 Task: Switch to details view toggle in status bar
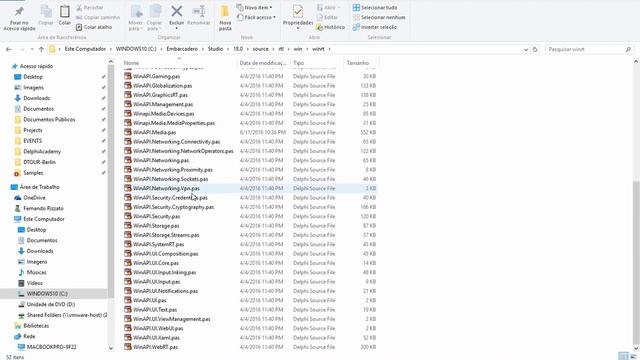point(623,356)
